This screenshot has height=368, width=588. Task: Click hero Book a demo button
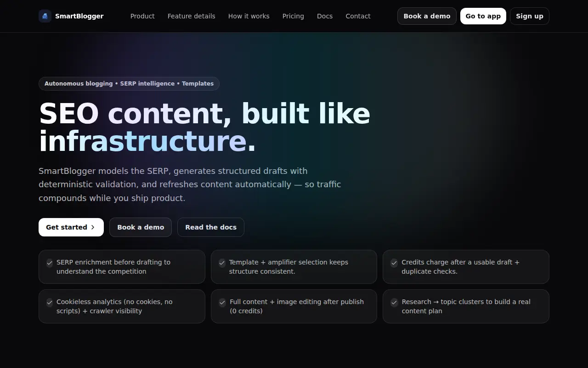coord(141,227)
